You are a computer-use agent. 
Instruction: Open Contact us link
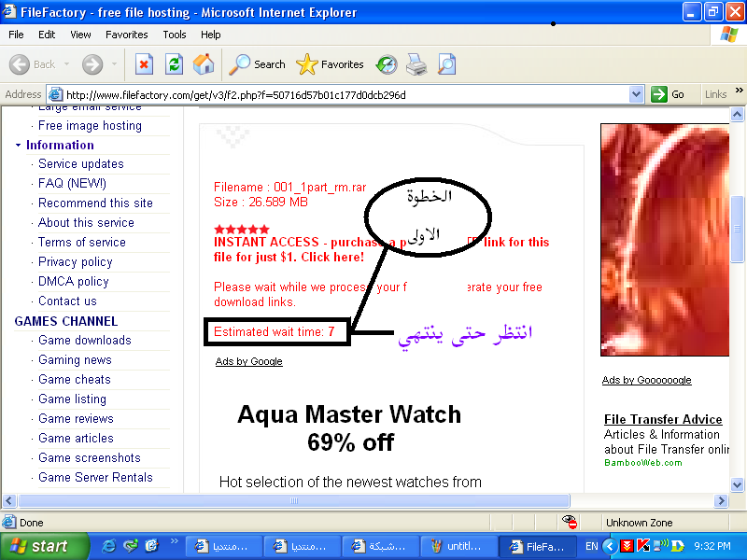[67, 301]
